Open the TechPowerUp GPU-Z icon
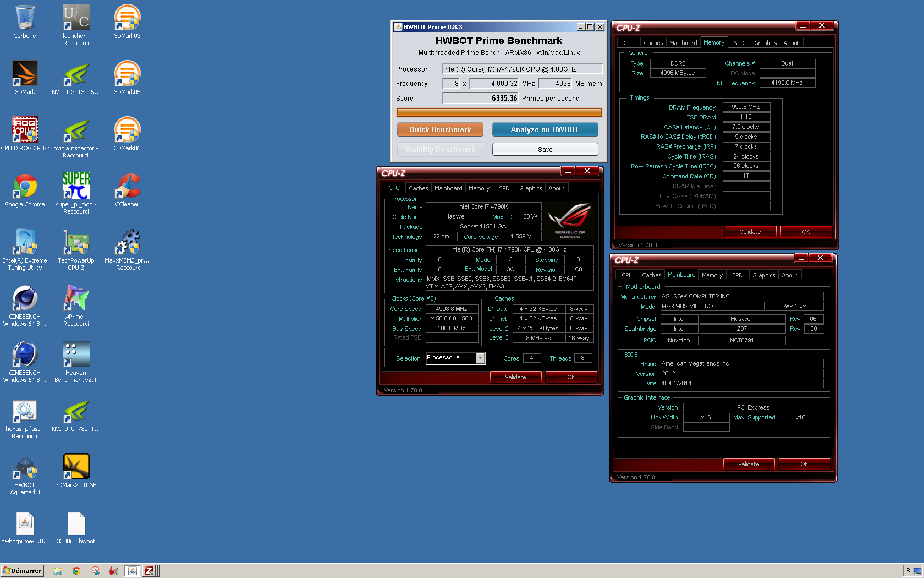The height and width of the screenshot is (578, 924). click(x=76, y=242)
